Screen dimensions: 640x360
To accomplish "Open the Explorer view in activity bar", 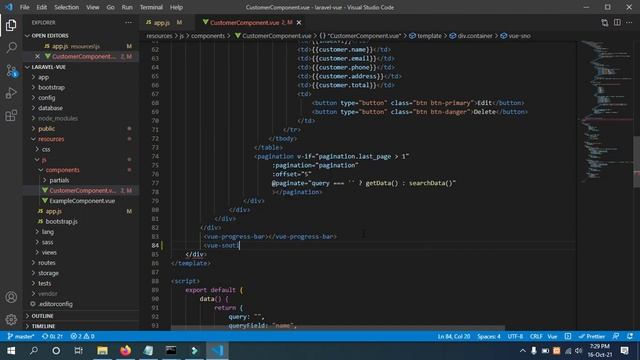I will tap(11, 25).
